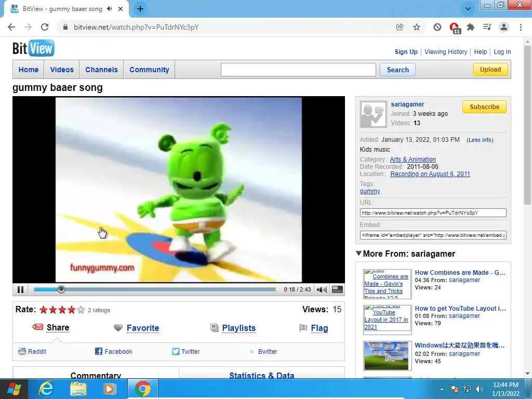Rate video with the fifth gray star
This screenshot has height=399, width=532.
click(x=81, y=310)
